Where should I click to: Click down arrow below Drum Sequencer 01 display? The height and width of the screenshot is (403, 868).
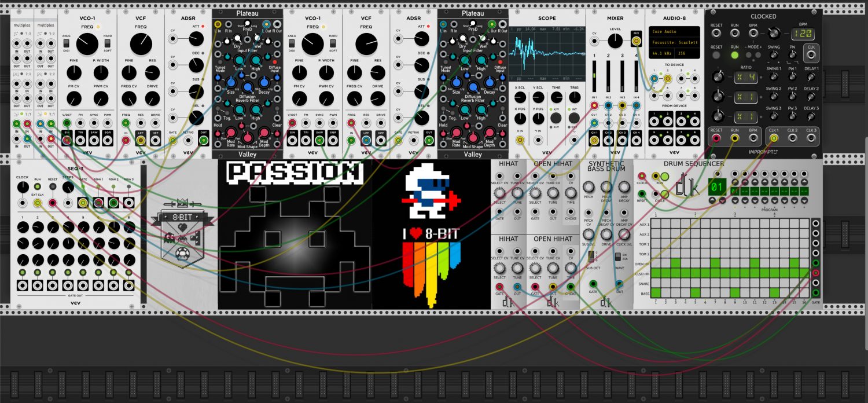pos(723,201)
